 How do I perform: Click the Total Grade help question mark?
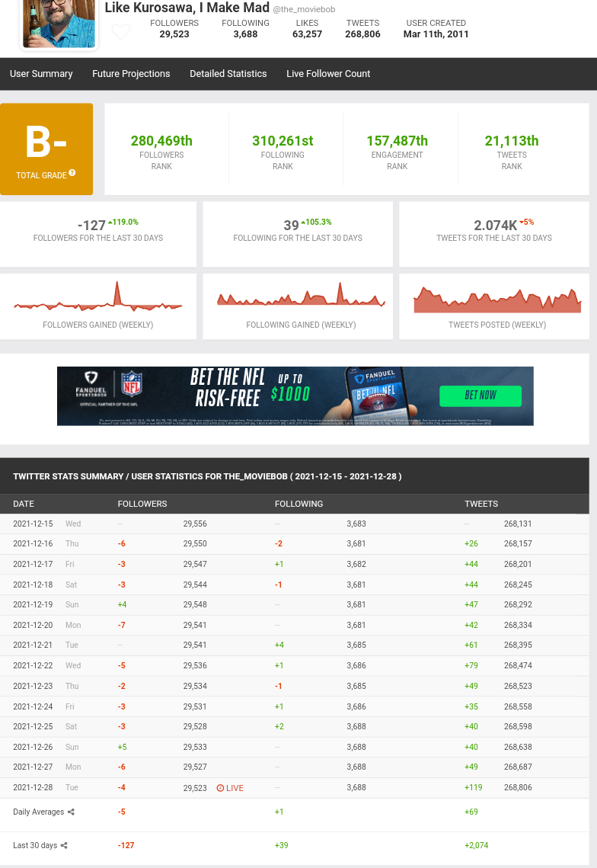click(x=72, y=173)
